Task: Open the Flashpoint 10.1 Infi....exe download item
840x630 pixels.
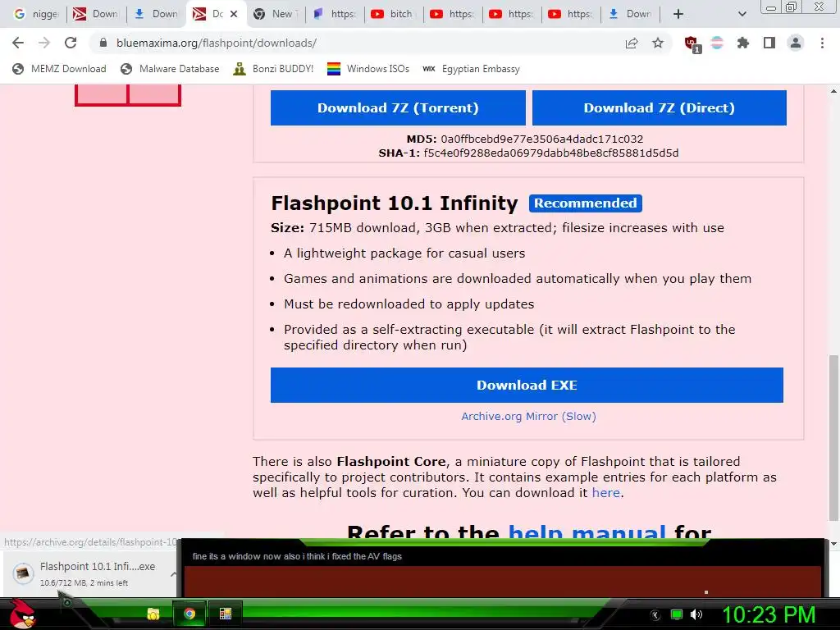Action: (89, 573)
